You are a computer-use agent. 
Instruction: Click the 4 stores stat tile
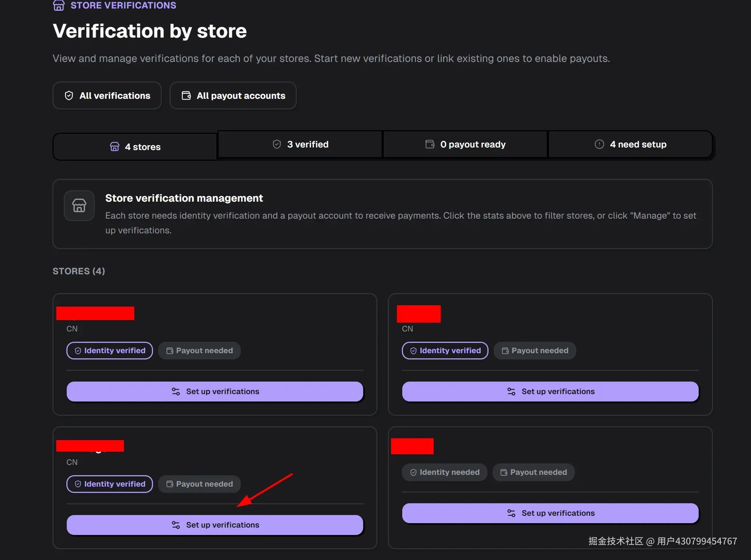tap(134, 146)
